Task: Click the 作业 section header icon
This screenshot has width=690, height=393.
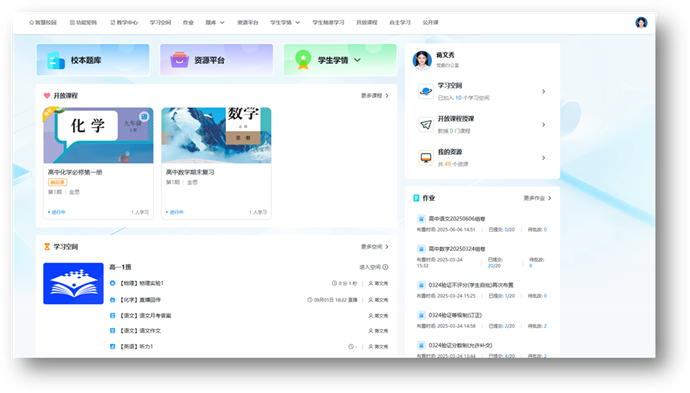Action: 416,198
